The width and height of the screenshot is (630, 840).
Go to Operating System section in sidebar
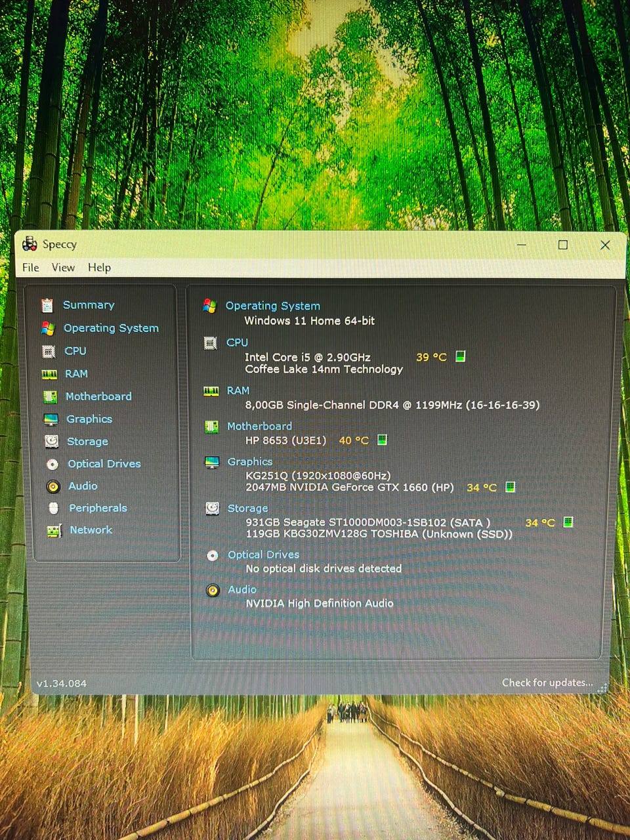click(x=111, y=328)
